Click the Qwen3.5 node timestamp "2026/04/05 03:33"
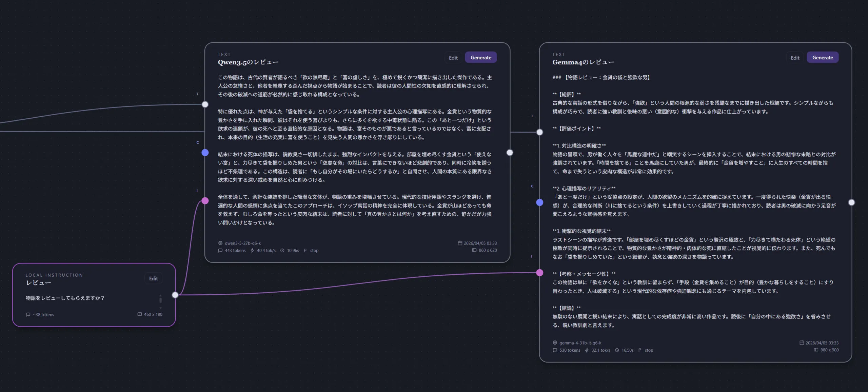This screenshot has height=392, width=868. [x=480, y=243]
